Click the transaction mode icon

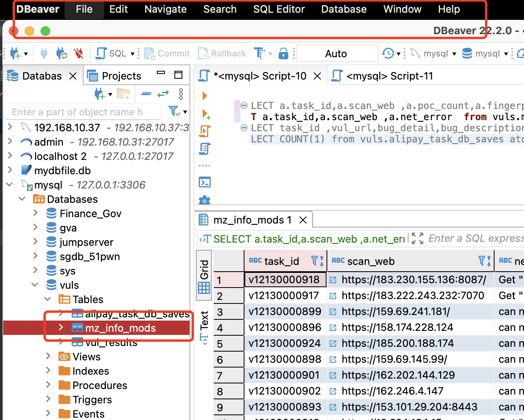[260, 53]
